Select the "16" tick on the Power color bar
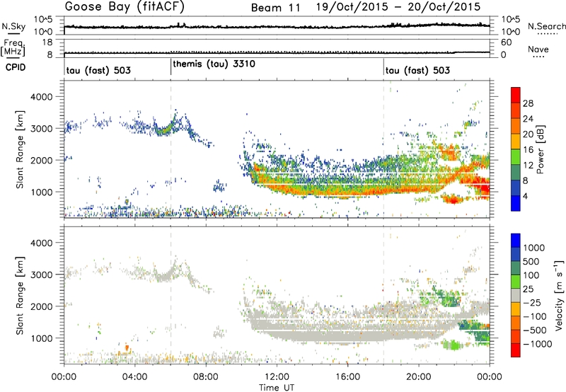 click(x=528, y=150)
